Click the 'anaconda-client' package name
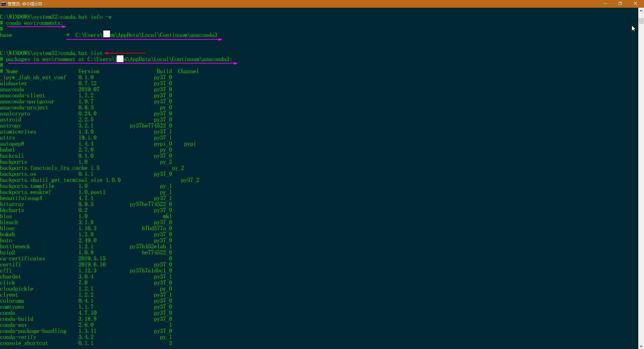Screen dimensions: 644x349 pos(22,95)
